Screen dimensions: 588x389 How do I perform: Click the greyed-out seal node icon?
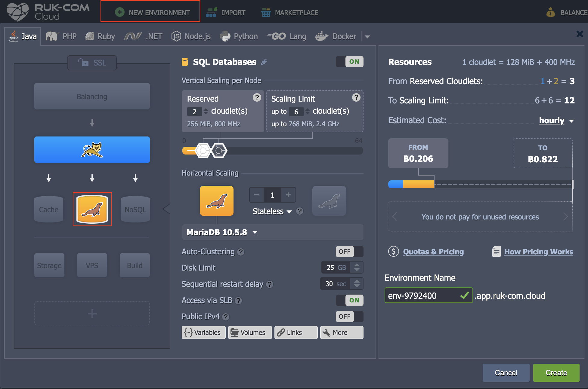pos(329,201)
